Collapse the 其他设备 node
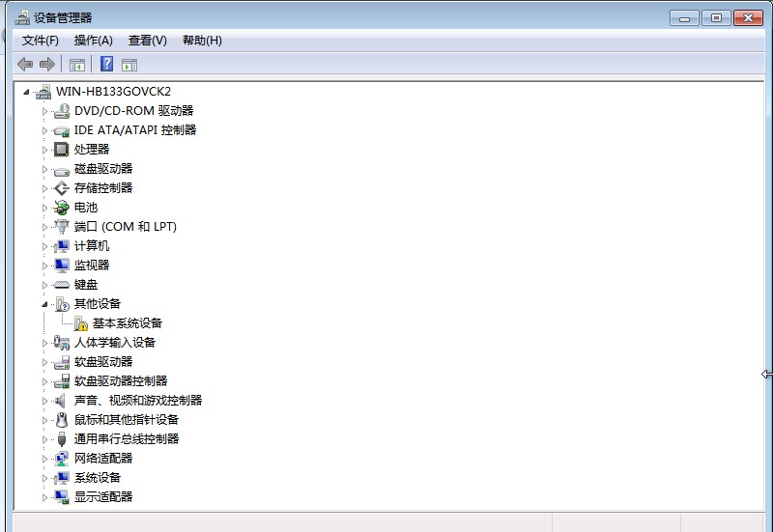 pyautogui.click(x=44, y=304)
